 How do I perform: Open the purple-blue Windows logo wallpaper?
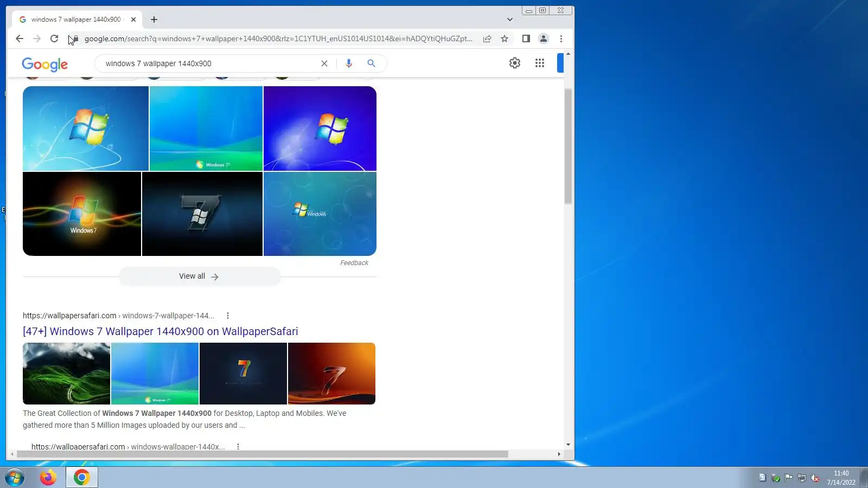(320, 129)
